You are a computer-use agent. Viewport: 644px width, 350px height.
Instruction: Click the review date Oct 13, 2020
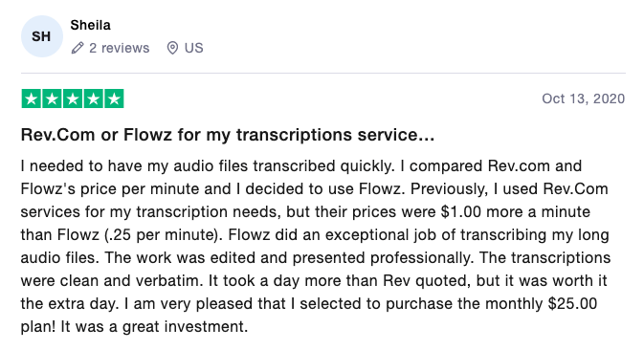(x=583, y=98)
